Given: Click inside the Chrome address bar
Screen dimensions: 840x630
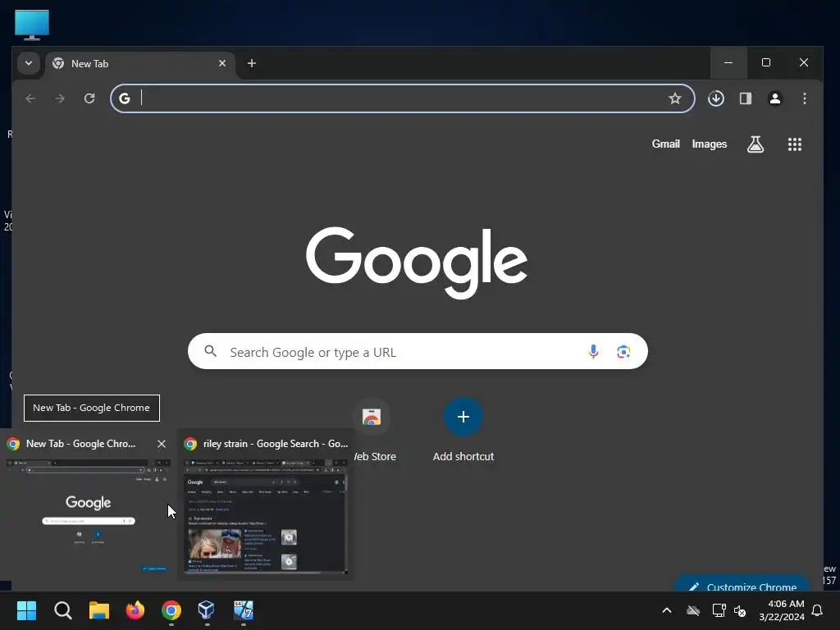Looking at the screenshot, I should [402, 98].
